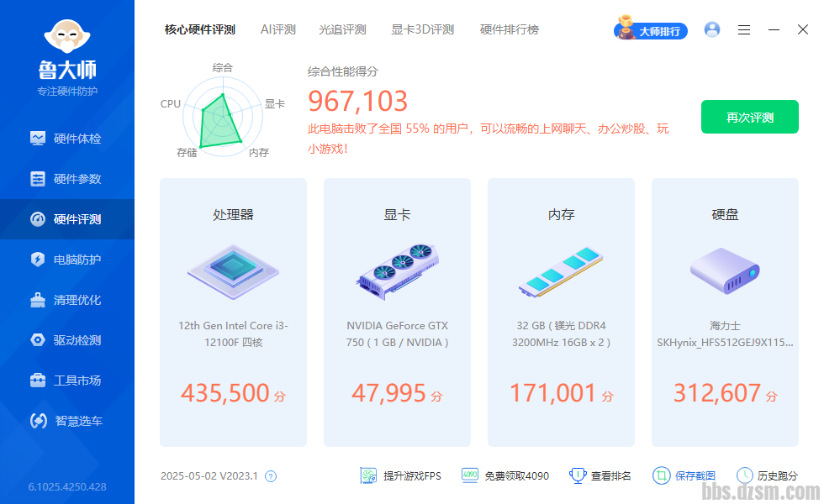Open 电脑防护 shield section

(67, 260)
